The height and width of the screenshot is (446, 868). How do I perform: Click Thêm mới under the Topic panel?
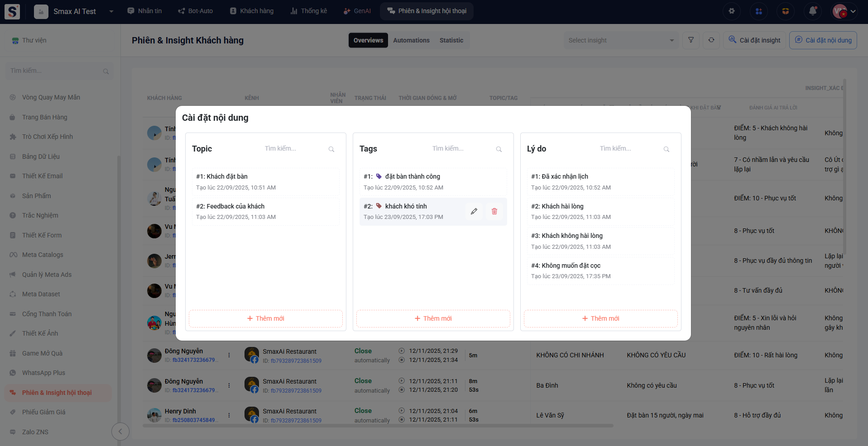(x=265, y=318)
